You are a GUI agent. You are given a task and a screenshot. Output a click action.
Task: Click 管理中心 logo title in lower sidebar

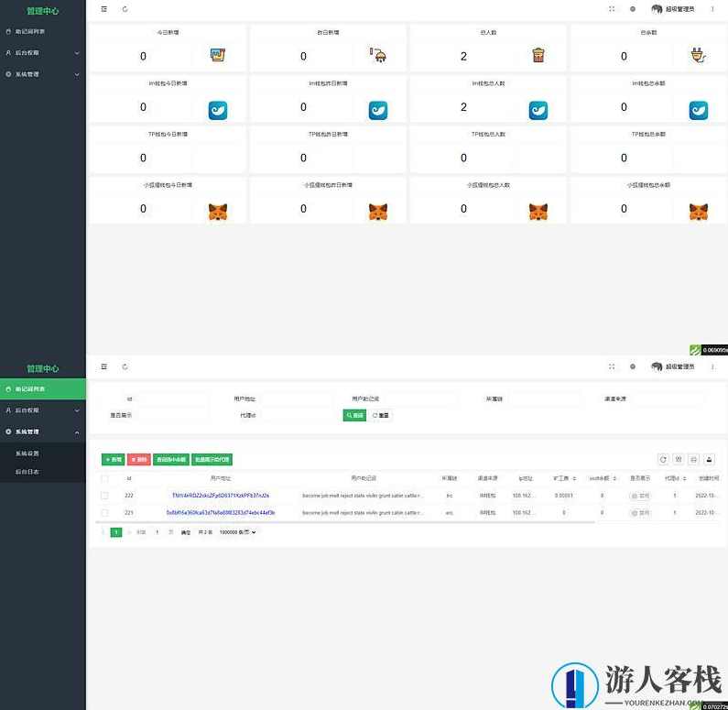pos(42,368)
